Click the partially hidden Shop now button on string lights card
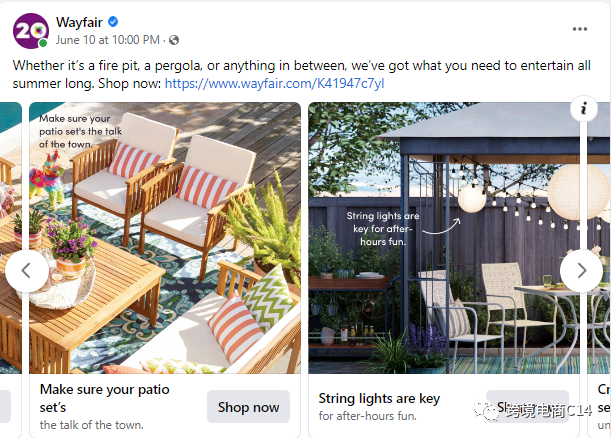 pyautogui.click(x=527, y=407)
